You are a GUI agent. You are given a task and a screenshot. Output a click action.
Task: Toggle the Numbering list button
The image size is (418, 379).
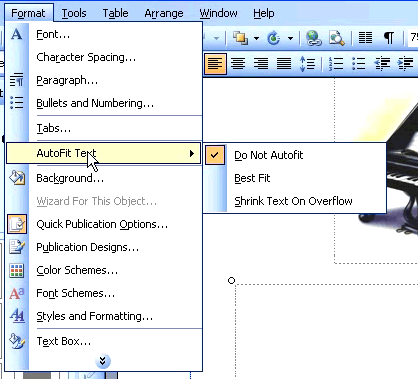[x=336, y=63]
